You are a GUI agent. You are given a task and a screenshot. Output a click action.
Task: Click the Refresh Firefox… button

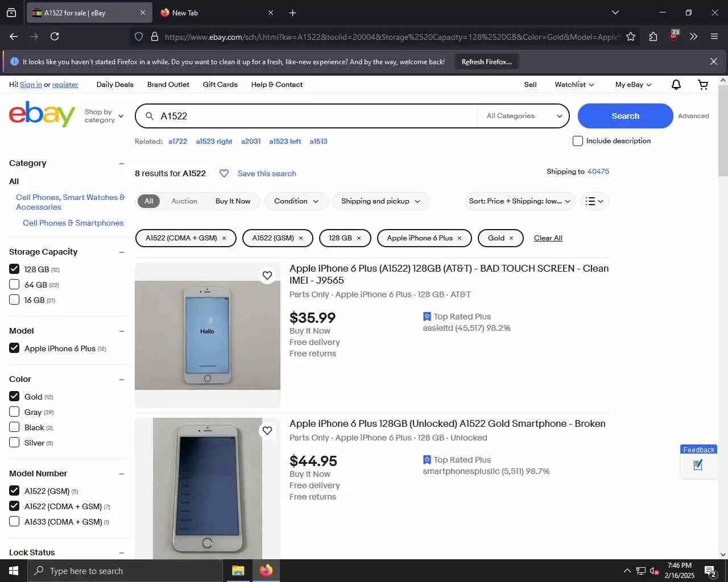487,61
